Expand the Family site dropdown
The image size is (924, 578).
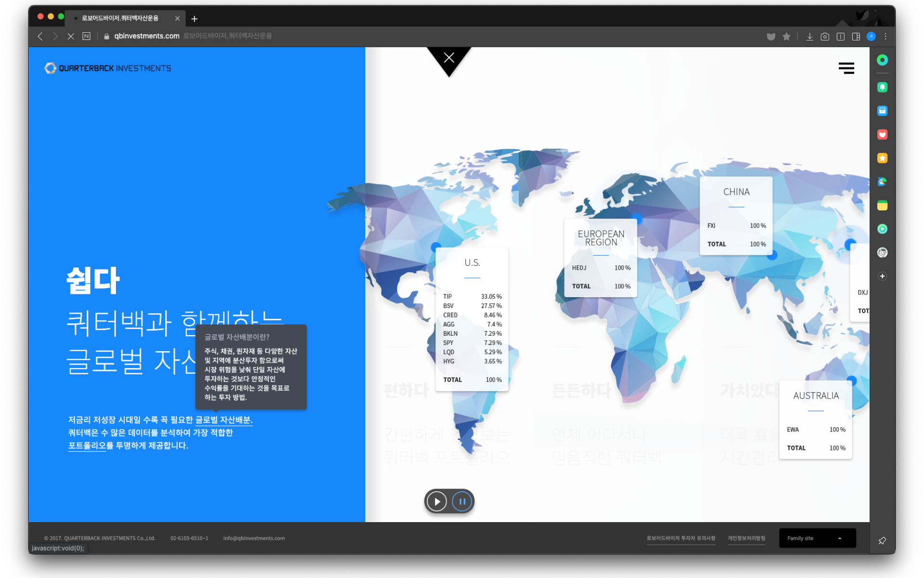(817, 538)
